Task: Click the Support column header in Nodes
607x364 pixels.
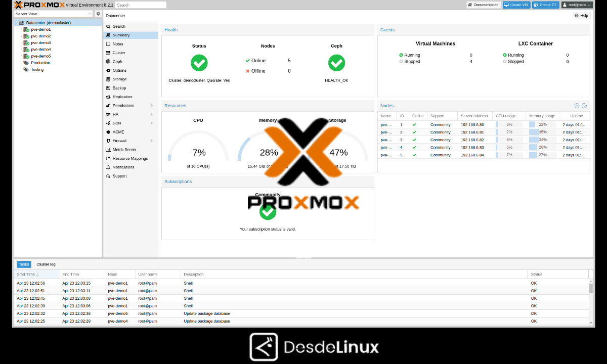Action: [442, 116]
